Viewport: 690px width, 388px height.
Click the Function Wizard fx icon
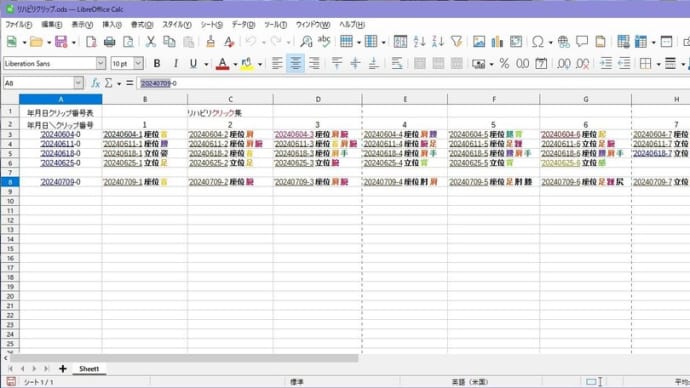(95, 83)
